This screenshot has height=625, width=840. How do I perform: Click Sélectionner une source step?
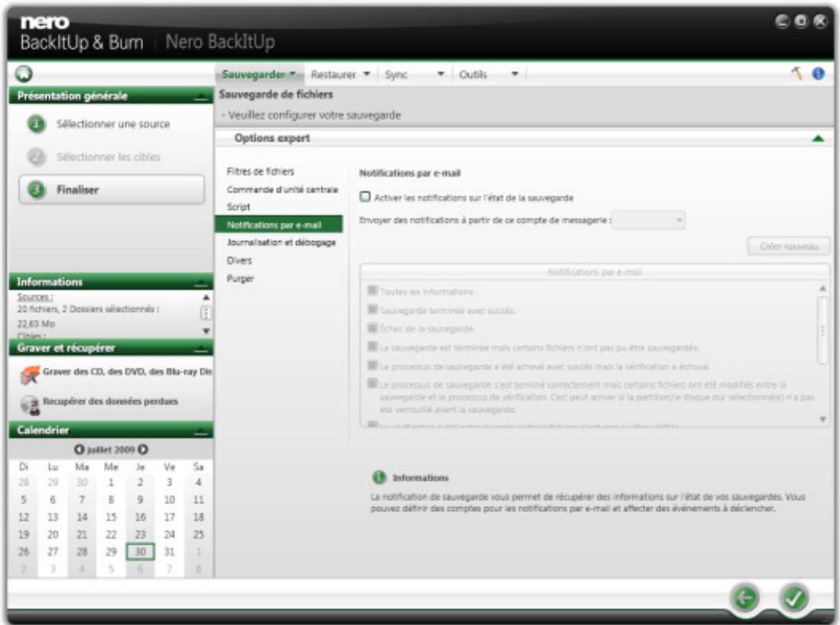(x=113, y=124)
